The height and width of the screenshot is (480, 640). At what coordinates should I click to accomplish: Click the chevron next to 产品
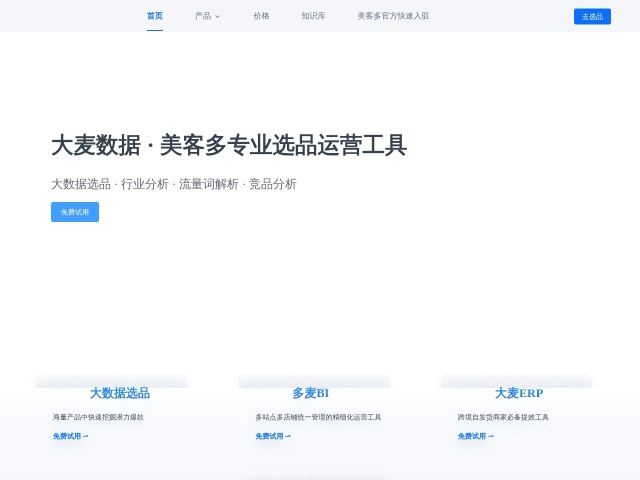click(x=218, y=17)
